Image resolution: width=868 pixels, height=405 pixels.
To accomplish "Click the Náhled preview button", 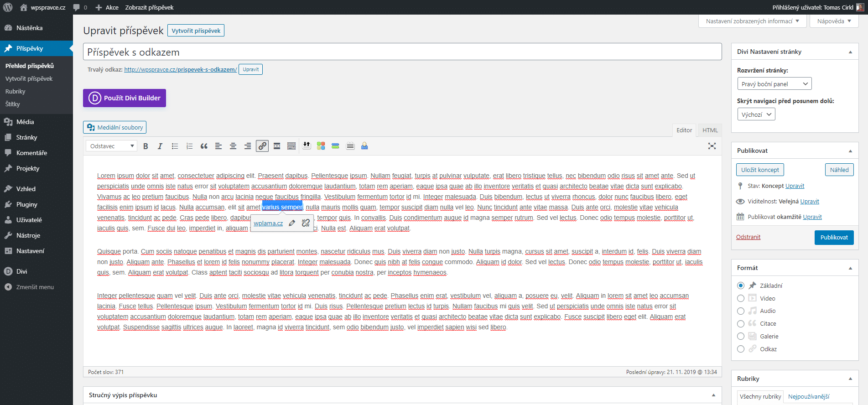I will (x=839, y=170).
